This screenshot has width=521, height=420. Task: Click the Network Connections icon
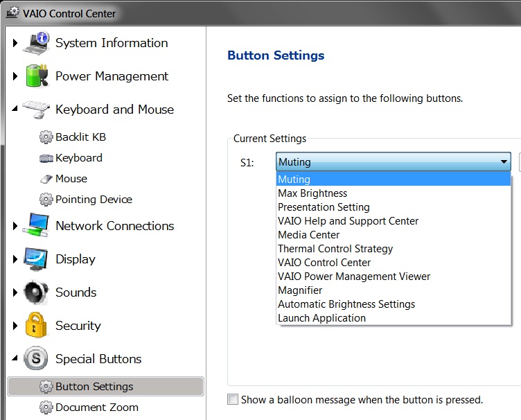coord(36,225)
